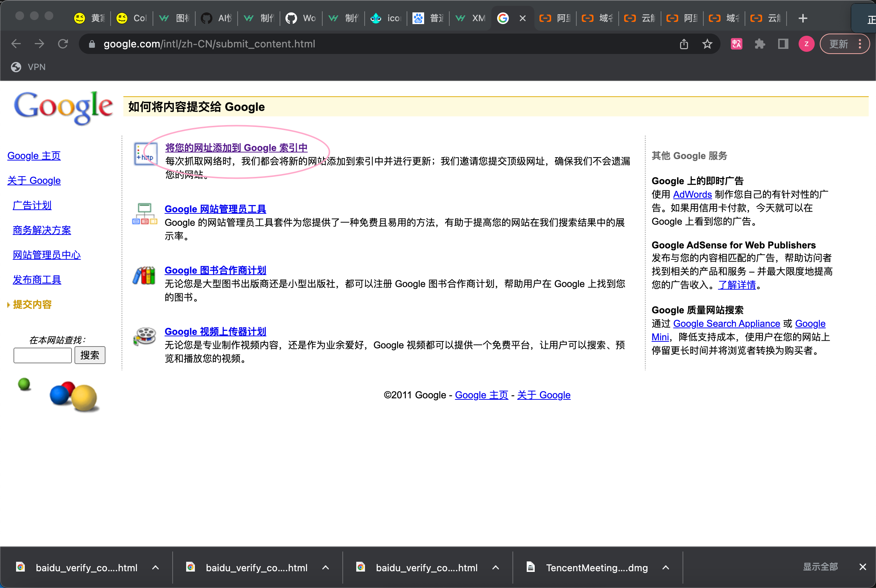Open the footer Google 主页 link

481,395
